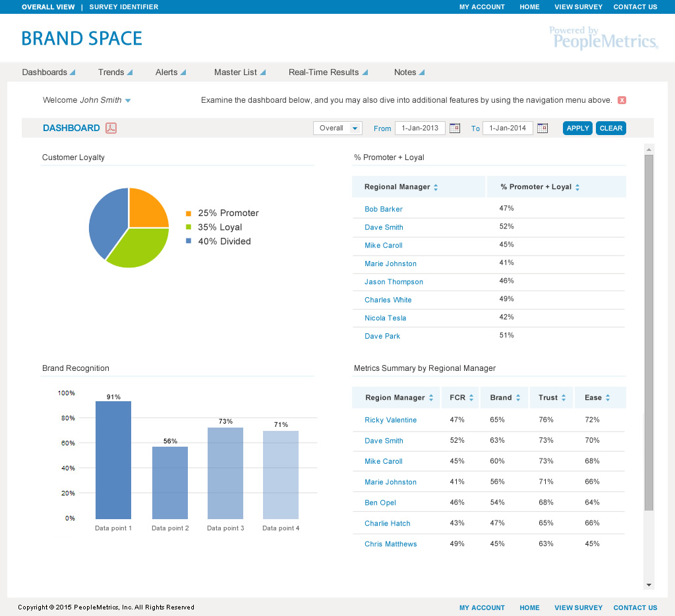675x616 pixels.
Task: Open View Survey in header
Action: (578, 7)
